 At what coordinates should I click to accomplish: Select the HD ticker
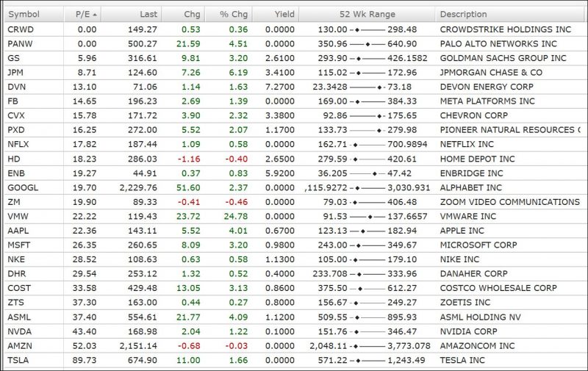coord(14,159)
